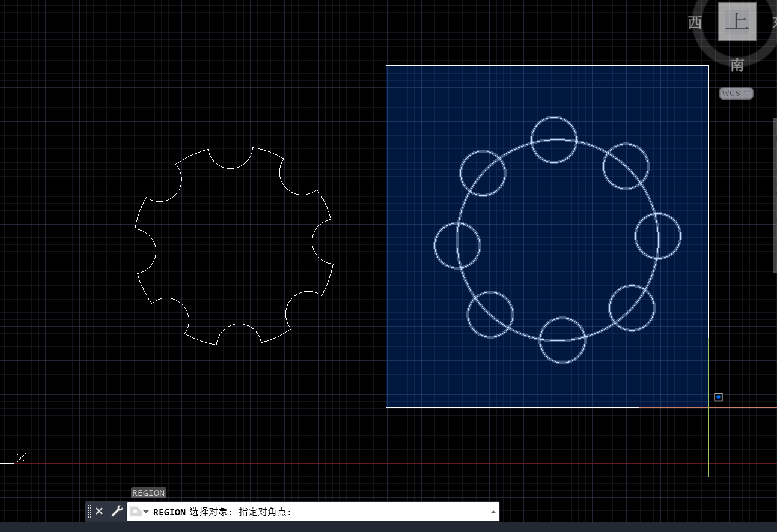Select the bottom small circle on the large circle

(562, 363)
